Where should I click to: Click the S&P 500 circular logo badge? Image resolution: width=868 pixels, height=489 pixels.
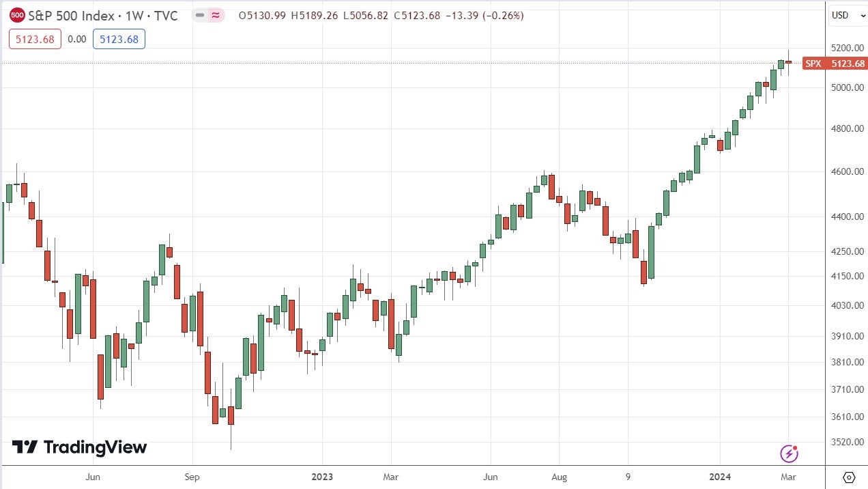[17, 15]
